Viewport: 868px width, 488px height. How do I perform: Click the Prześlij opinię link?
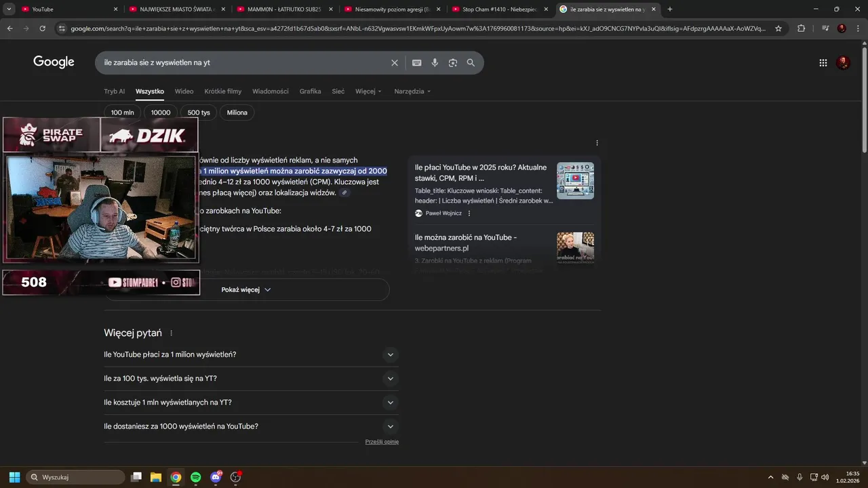click(x=382, y=442)
